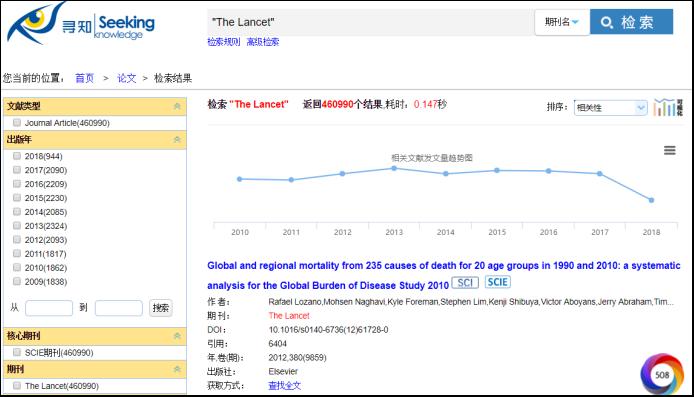Click the SCI badge beside article title
Image resolution: width=694 pixels, height=397 pixels.
tap(465, 283)
